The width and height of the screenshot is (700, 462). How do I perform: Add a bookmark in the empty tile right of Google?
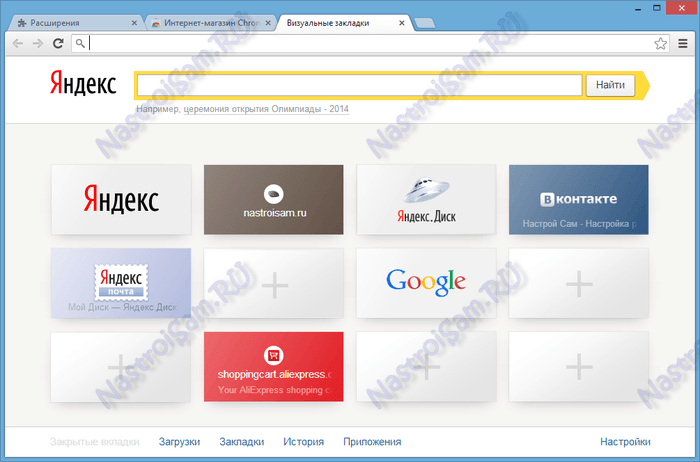click(x=579, y=283)
